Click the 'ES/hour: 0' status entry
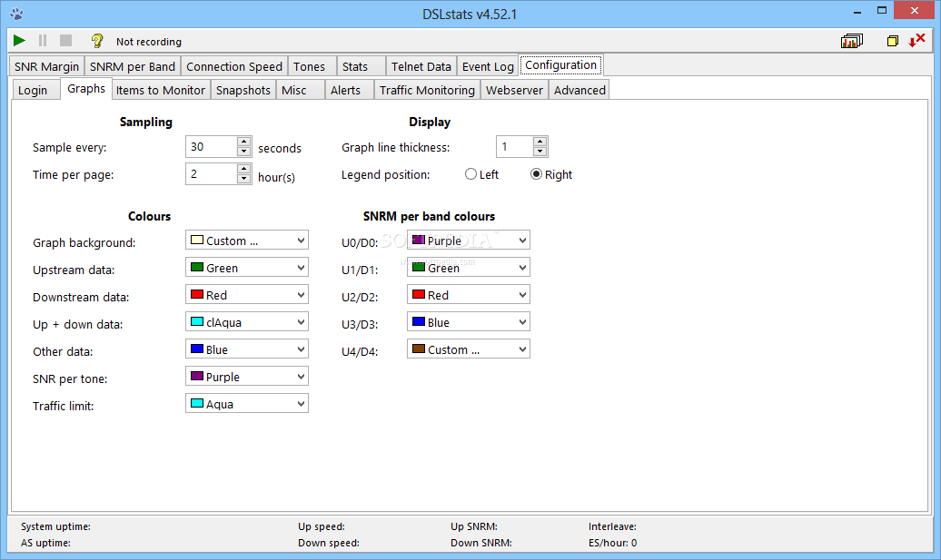941x560 pixels. pos(613,543)
